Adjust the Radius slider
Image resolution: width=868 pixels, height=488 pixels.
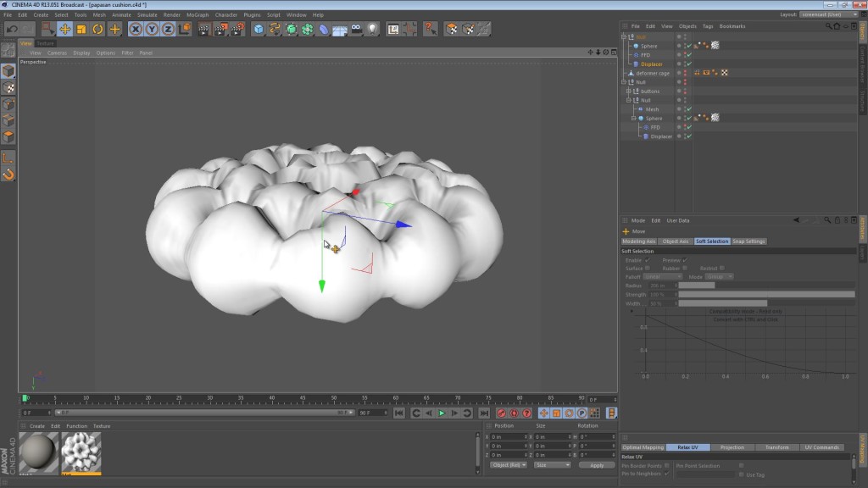click(766, 286)
